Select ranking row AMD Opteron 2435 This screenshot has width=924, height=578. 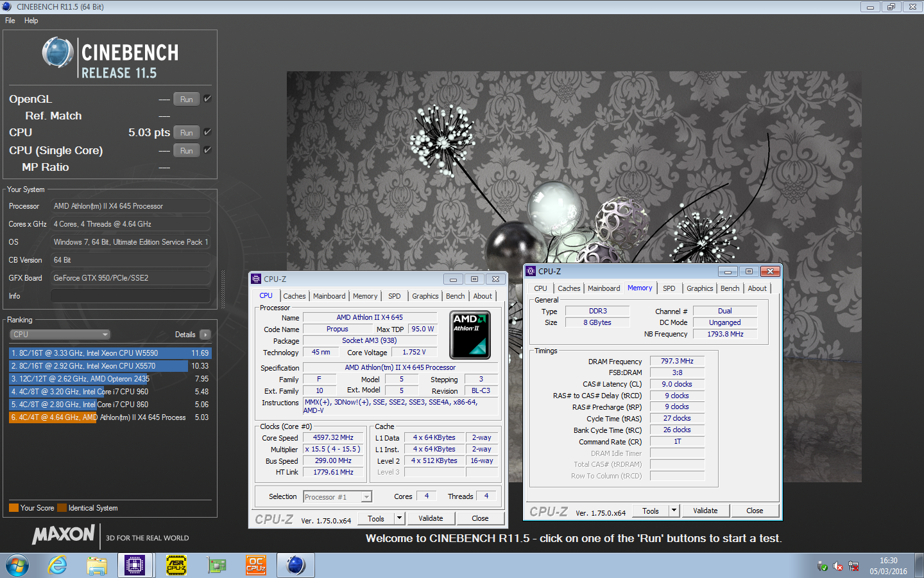click(110, 379)
